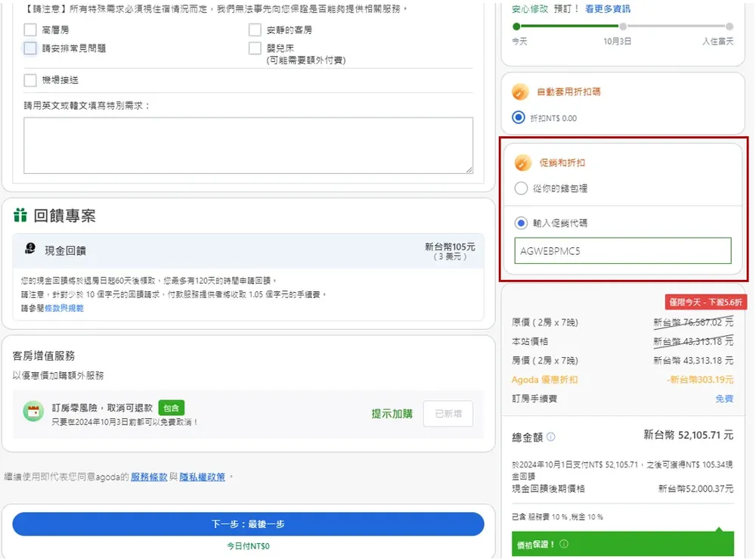Click the 已新增 added button
The height and width of the screenshot is (559, 756).
click(x=448, y=413)
